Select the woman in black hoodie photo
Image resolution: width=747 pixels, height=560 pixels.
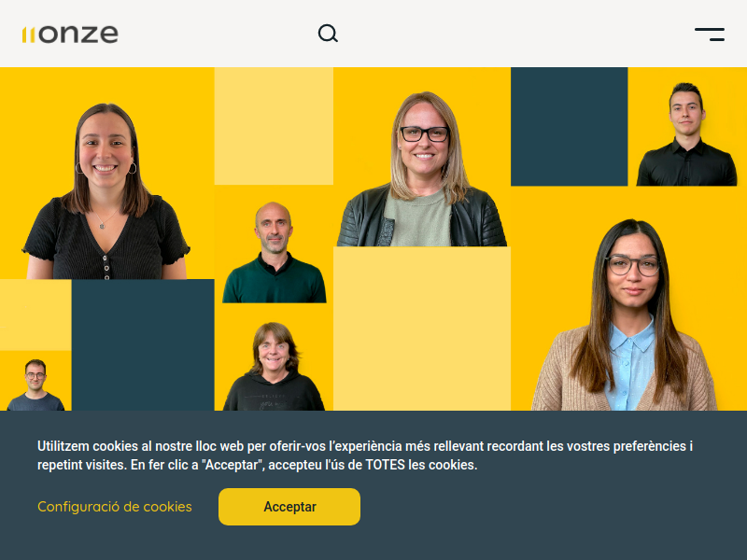click(x=274, y=367)
